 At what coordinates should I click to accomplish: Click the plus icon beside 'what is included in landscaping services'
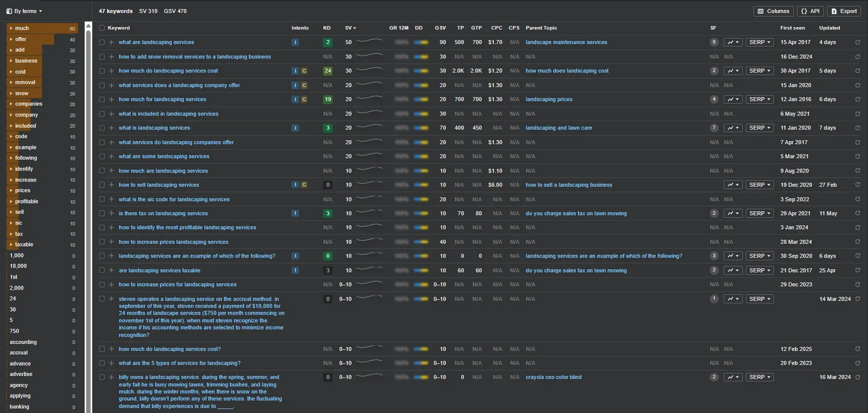[x=111, y=114]
